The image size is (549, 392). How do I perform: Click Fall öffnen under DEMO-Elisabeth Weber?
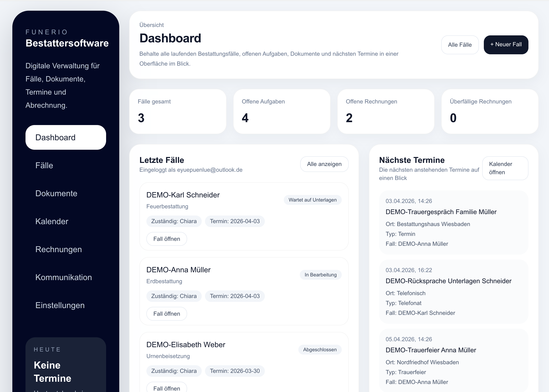167,388
